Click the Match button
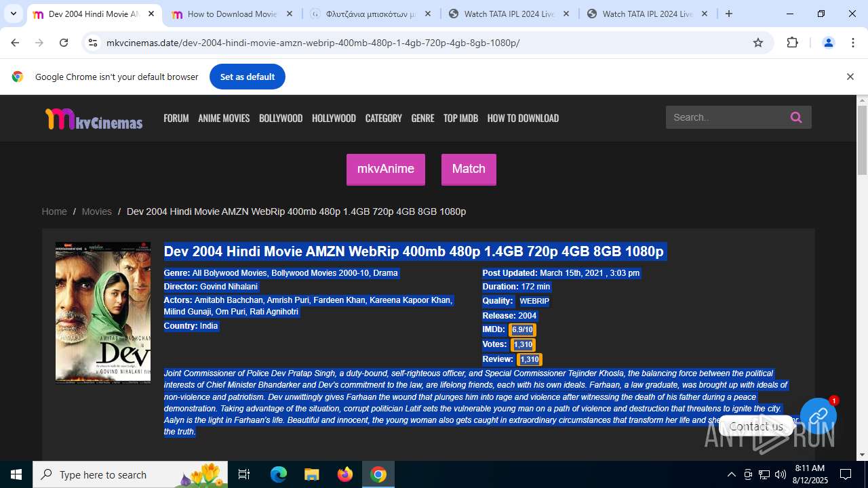Image resolution: width=868 pixels, height=488 pixels. tap(469, 169)
